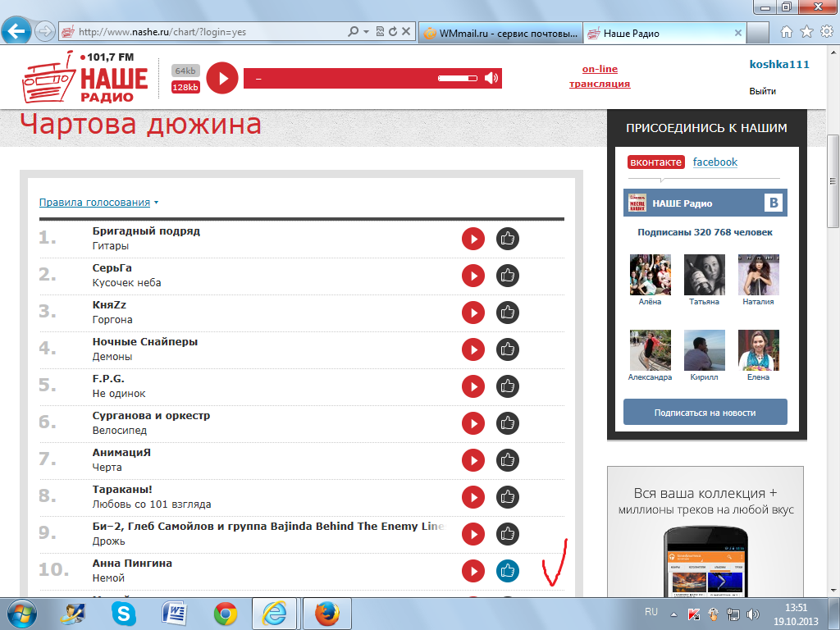The width and height of the screenshot is (840, 630).
Task: Play the Бригадный подряд track preview
Action: (473, 239)
